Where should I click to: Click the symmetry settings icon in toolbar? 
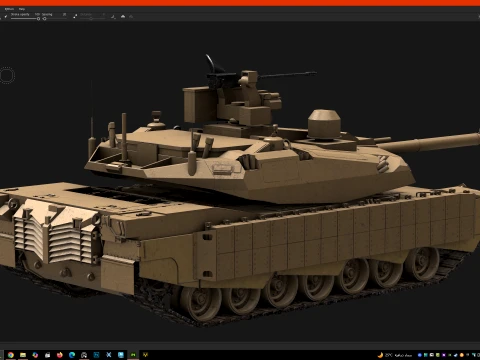[113, 17]
